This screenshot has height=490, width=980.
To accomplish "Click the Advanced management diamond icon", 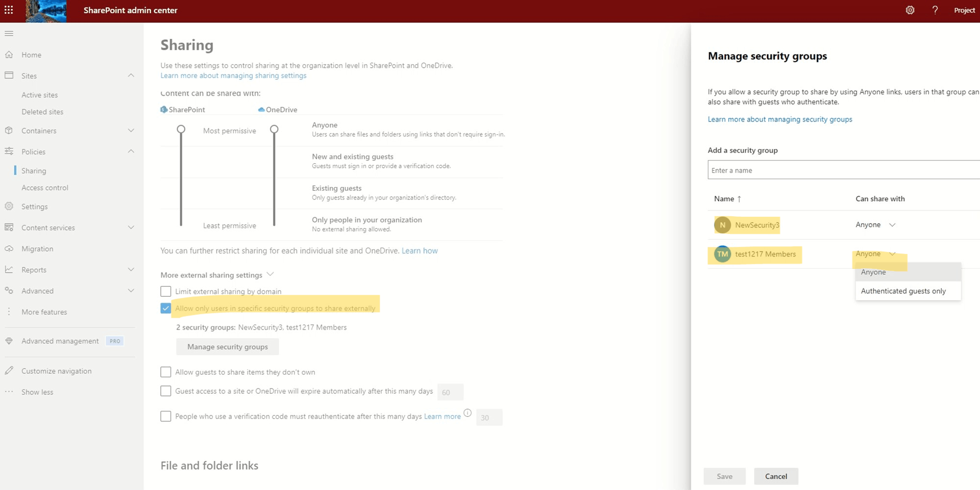I will coord(9,341).
